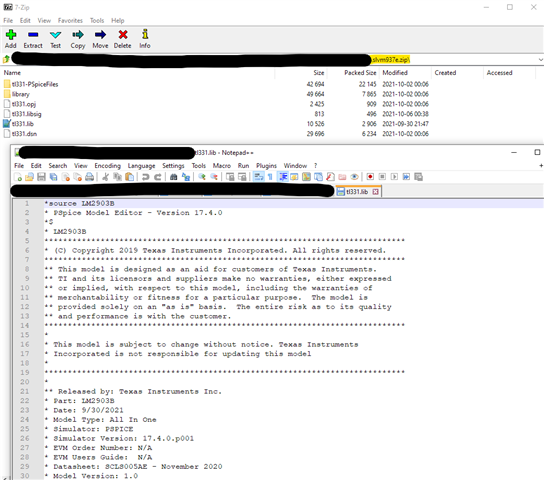Viewport: 544px width, 480px height.
Task: Click Save All icon in Notepad++
Action: [53, 177]
